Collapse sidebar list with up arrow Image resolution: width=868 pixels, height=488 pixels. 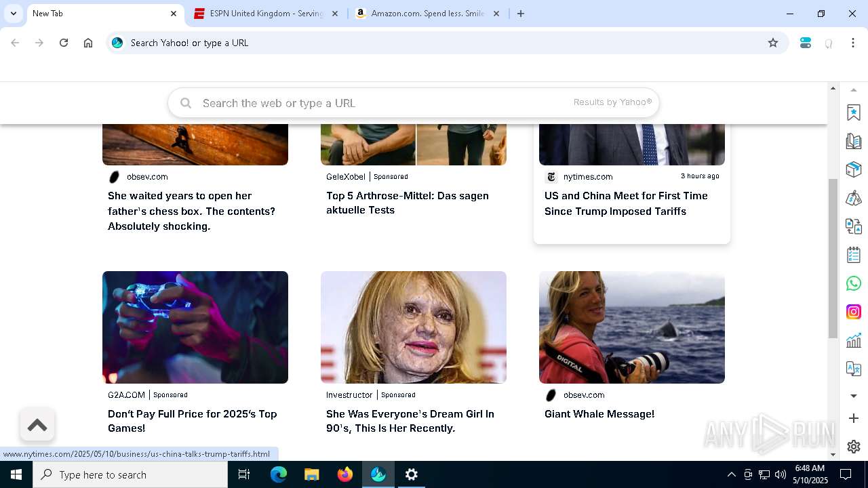854,89
